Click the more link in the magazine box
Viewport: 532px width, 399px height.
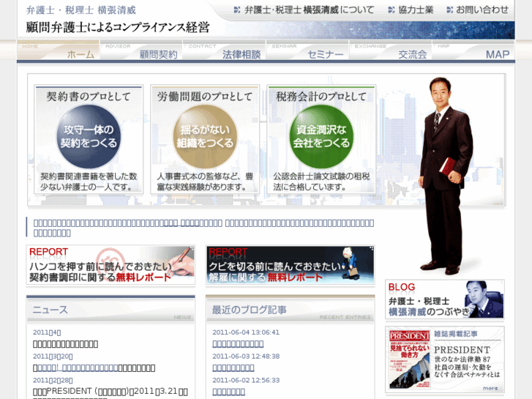pyautogui.click(x=490, y=388)
